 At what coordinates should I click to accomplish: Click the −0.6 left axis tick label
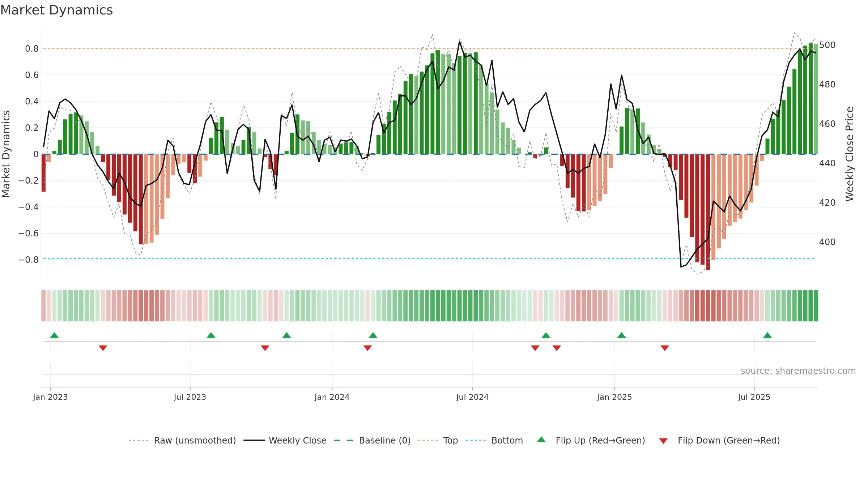click(29, 234)
